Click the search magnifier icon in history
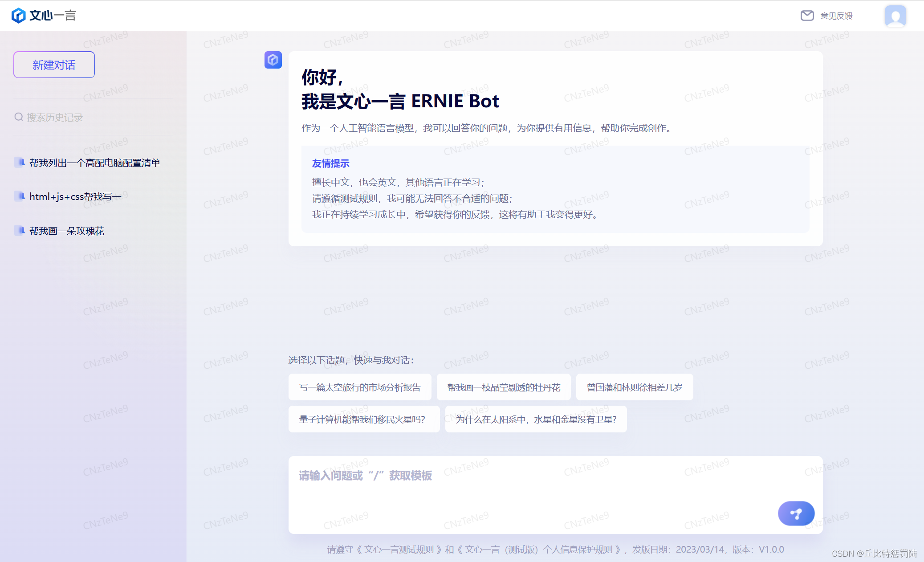924x562 pixels. (19, 117)
